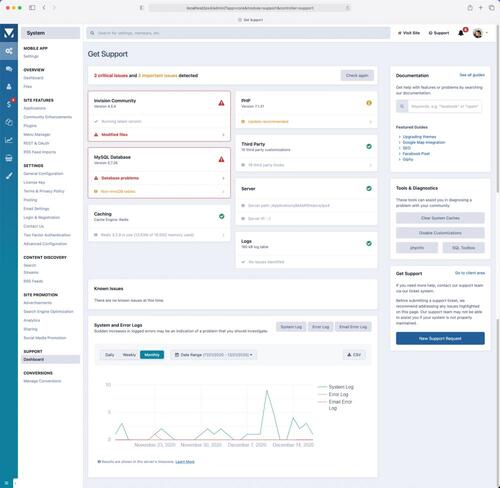
Task: Open the Marketplace store sidebar icon
Action: tap(9, 158)
